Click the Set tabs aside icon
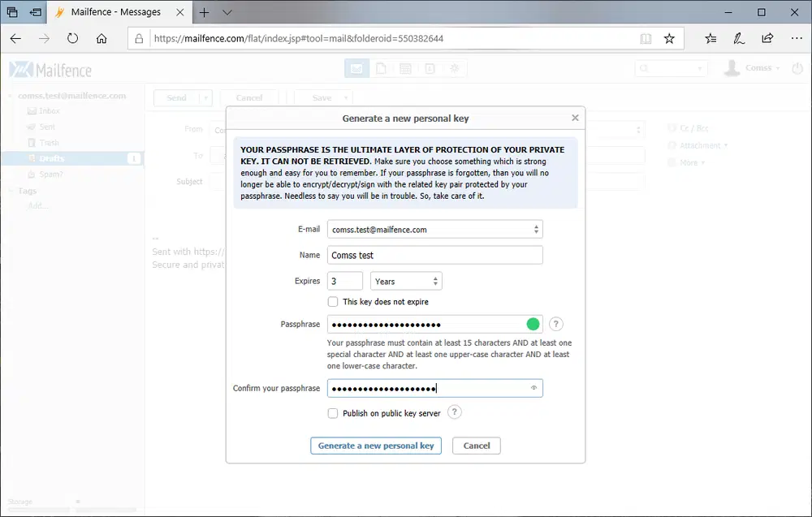812x517 pixels. (x=36, y=12)
